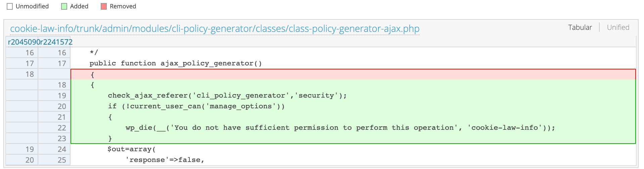The width and height of the screenshot is (644, 169).
Task: Click the 'response'=>false code line
Action: pos(165,160)
